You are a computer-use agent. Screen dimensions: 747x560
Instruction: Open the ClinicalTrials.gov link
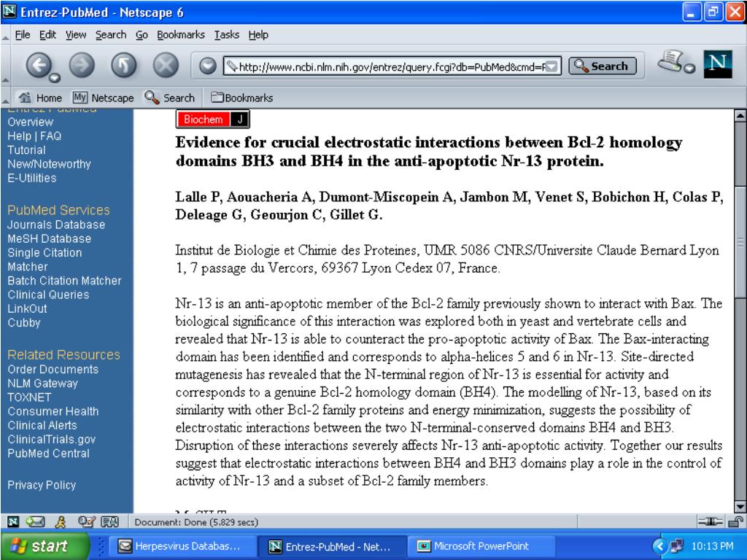click(x=52, y=439)
